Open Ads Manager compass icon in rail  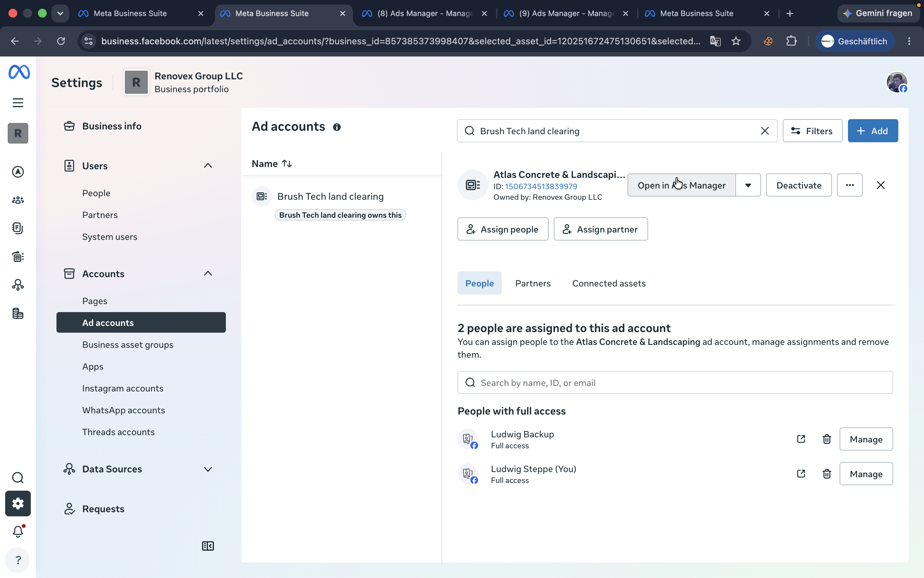[18, 172]
